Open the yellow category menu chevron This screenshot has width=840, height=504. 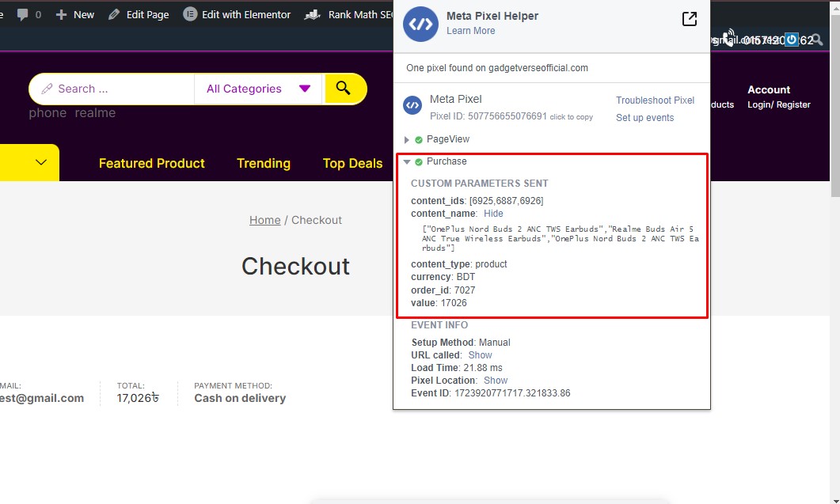pyautogui.click(x=41, y=163)
